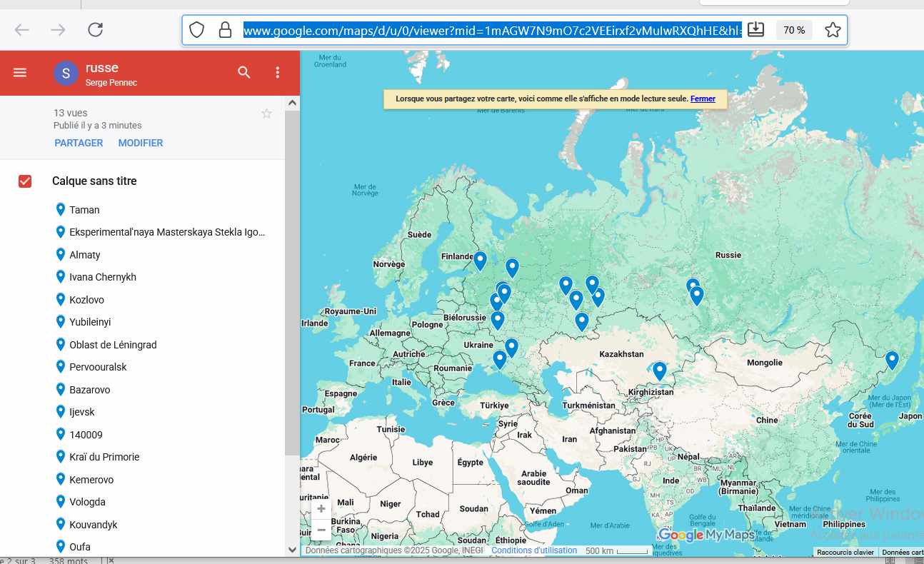The width and height of the screenshot is (924, 564).
Task: Reload the page in browser
Action: coord(95,29)
